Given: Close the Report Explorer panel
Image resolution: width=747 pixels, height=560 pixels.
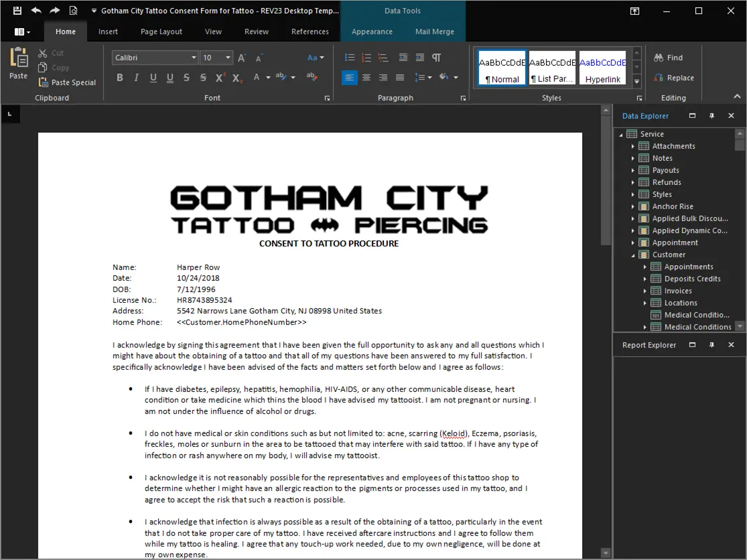Looking at the screenshot, I should click(x=732, y=345).
